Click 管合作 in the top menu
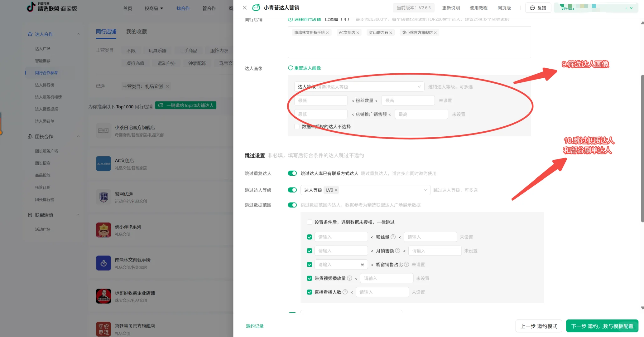Screen dimensions: 644x337 tap(209, 8)
